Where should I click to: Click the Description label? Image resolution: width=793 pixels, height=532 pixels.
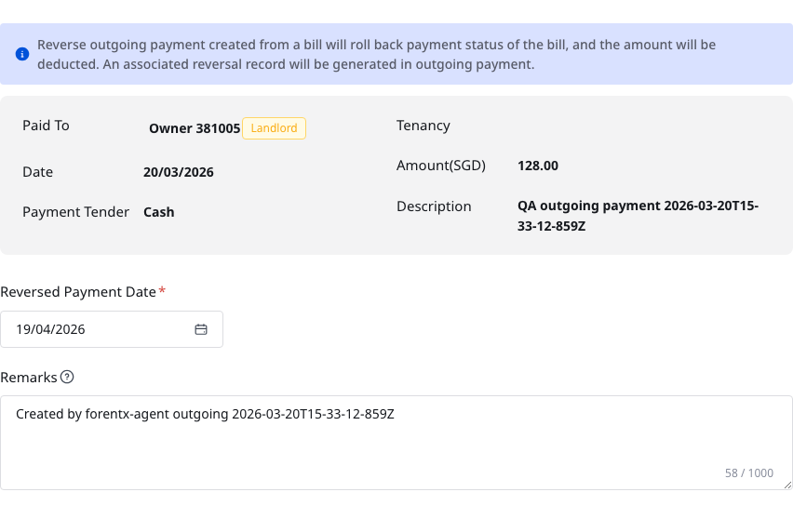[x=434, y=206]
